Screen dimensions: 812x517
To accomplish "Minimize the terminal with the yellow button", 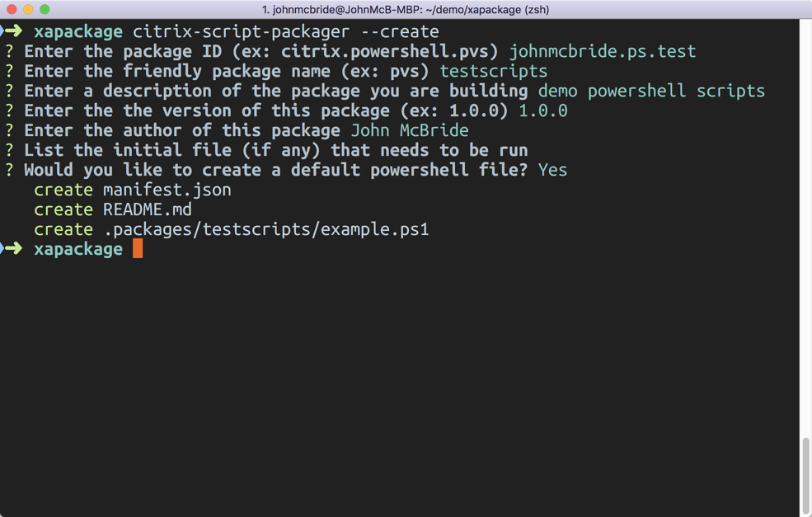I will click(28, 9).
